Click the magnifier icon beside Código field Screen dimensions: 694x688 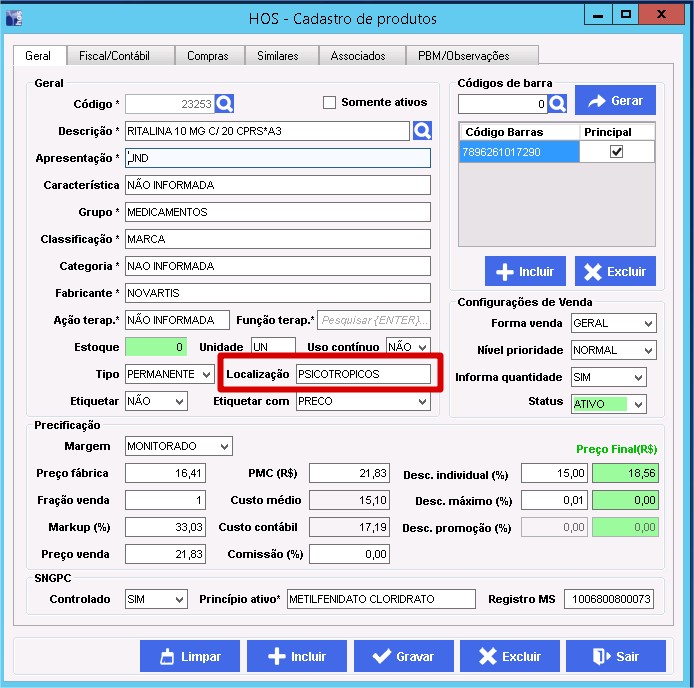tap(224, 104)
